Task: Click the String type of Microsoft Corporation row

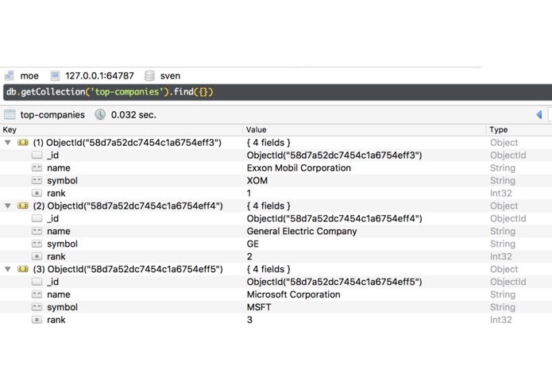Action: click(x=503, y=294)
